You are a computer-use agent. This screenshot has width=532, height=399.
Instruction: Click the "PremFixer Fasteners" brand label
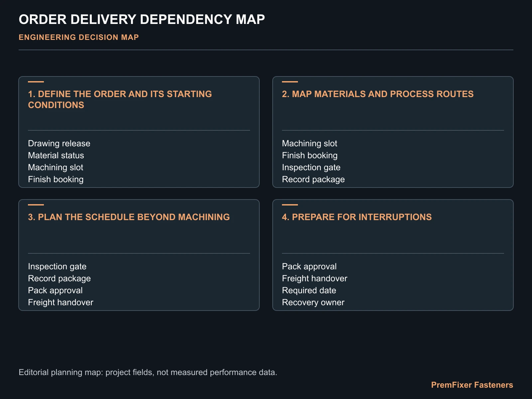(x=472, y=385)
